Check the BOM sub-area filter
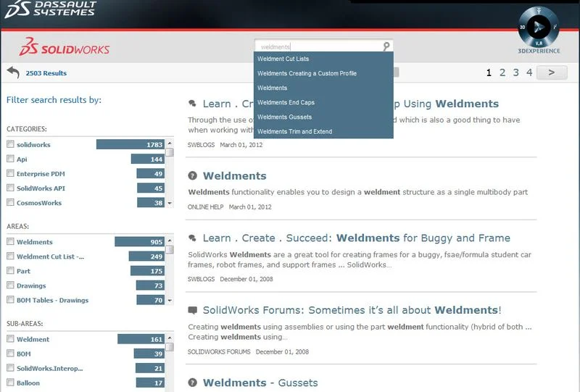The height and width of the screenshot is (392, 580). coord(10,353)
